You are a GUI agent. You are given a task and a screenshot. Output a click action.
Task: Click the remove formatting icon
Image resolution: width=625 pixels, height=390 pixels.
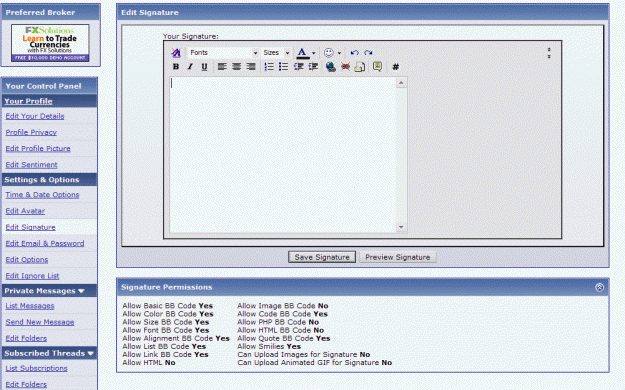176,53
